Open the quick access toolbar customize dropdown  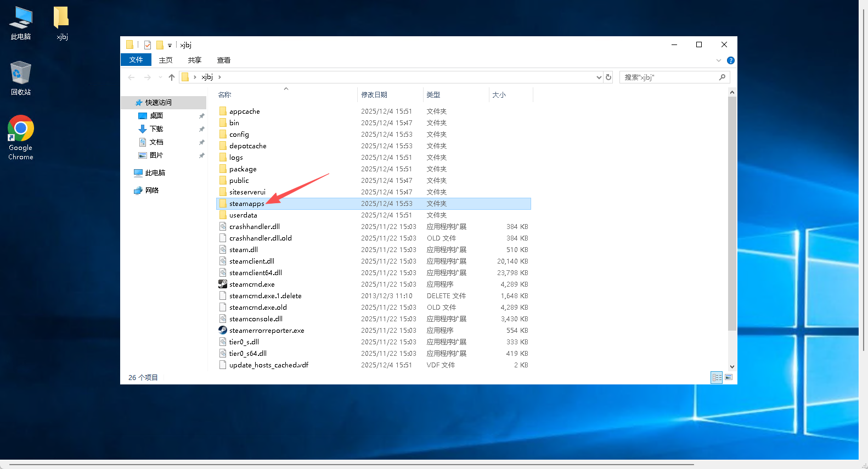click(170, 46)
